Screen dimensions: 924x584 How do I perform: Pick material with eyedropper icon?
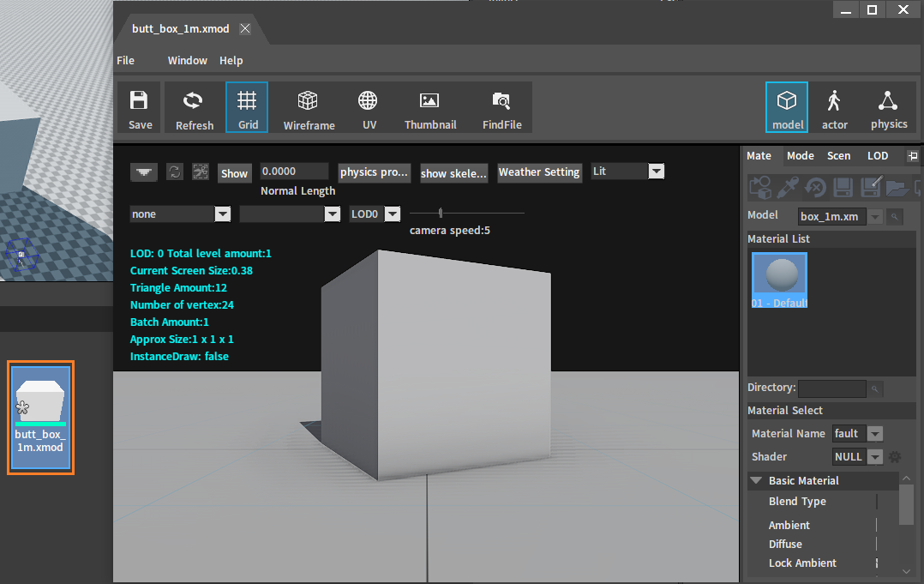click(x=788, y=187)
